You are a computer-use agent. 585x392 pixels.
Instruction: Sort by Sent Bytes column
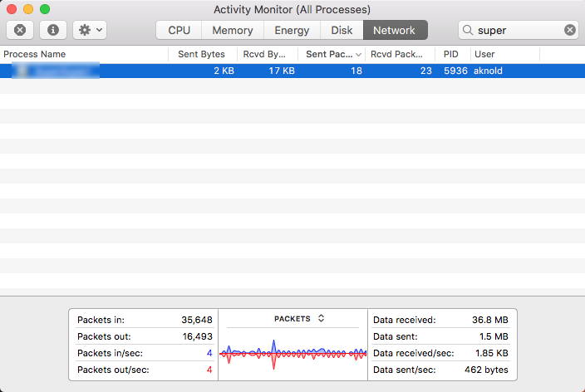click(201, 54)
